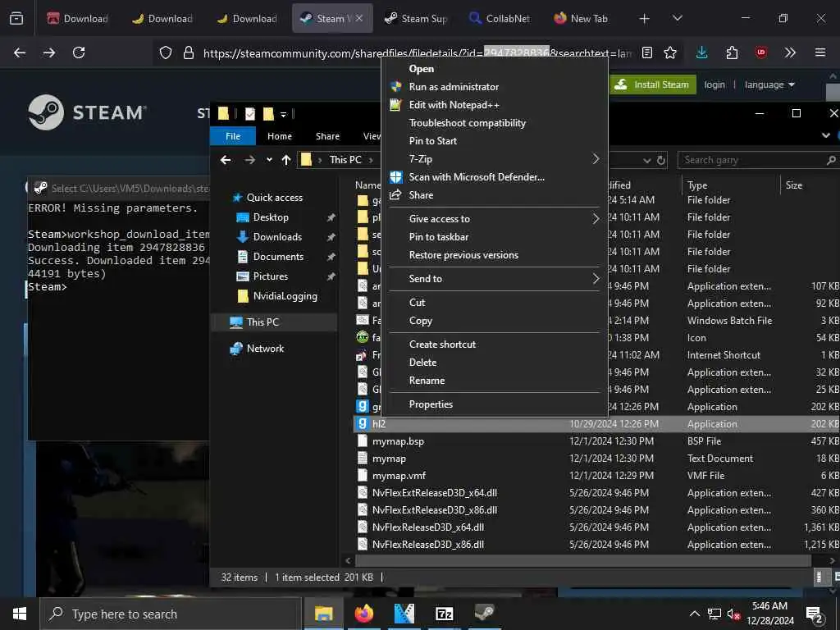Reload the Steam Community page
Screen dimensions: 840x630
click(x=79, y=52)
